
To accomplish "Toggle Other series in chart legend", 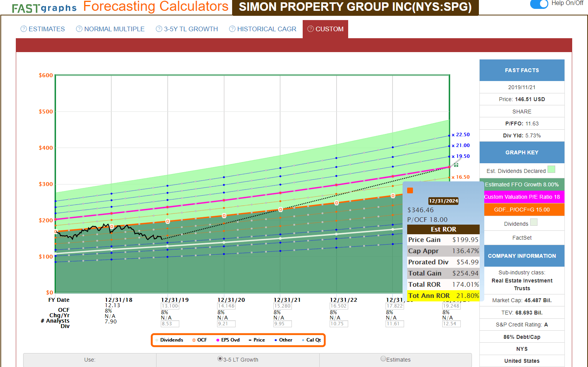I will point(283,340).
